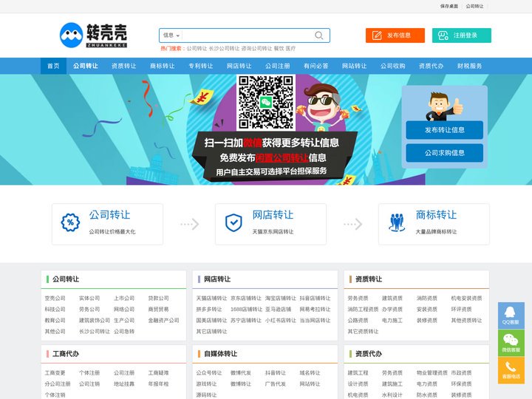Select 公司注册 in navigation bar
The height and width of the screenshot is (399, 532).
coord(278,66)
